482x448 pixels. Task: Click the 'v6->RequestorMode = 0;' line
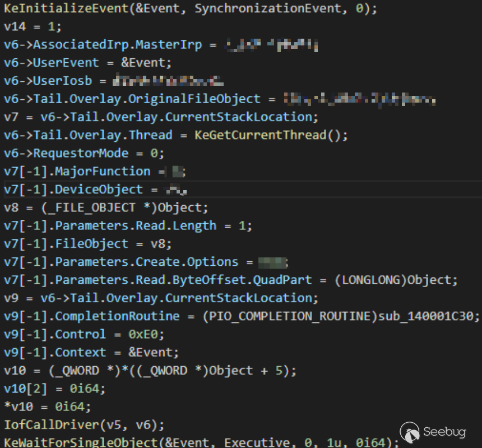[84, 154]
